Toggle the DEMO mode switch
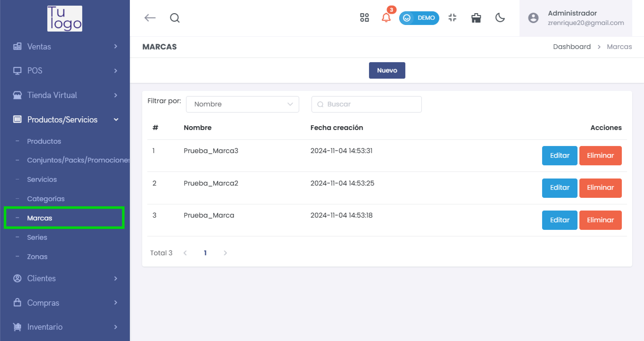This screenshot has height=341, width=644. pos(419,18)
